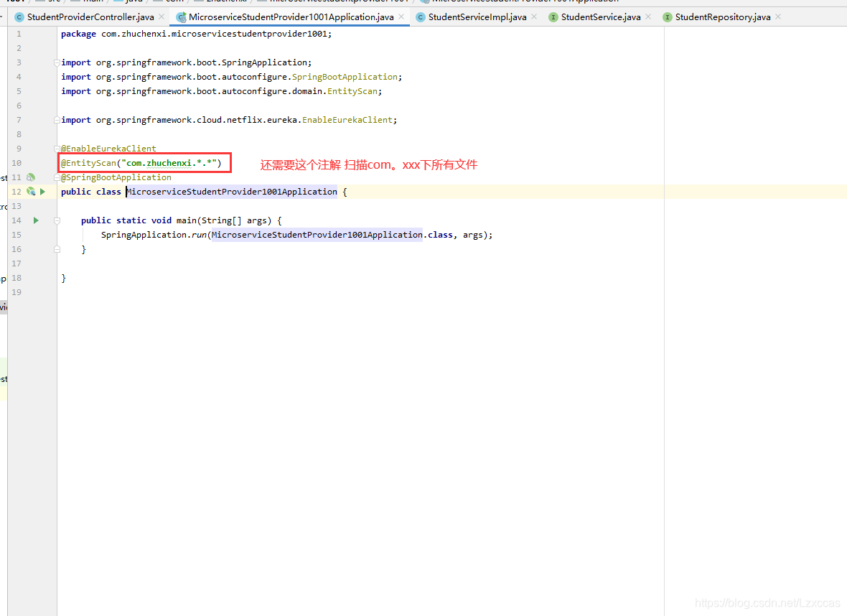Viewport: 847px width, 616px height.
Task: Click Spring gutter icon on line 11
Action: [x=31, y=177]
